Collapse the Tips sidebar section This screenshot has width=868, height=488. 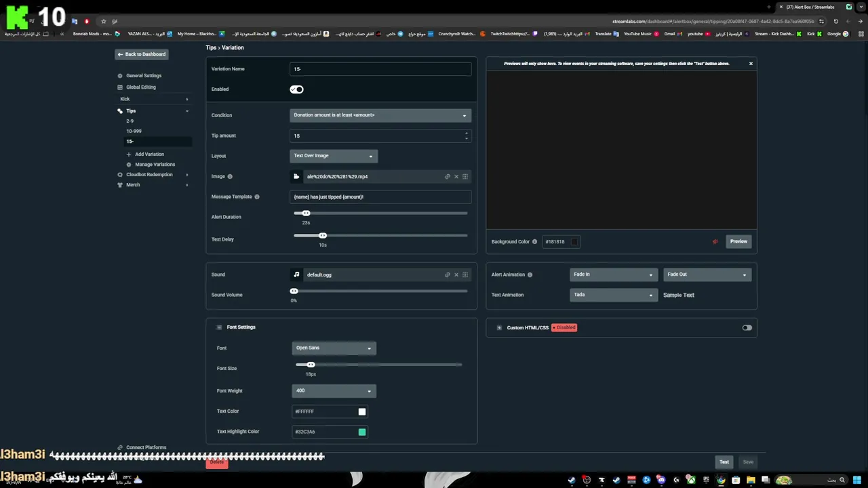click(x=187, y=111)
